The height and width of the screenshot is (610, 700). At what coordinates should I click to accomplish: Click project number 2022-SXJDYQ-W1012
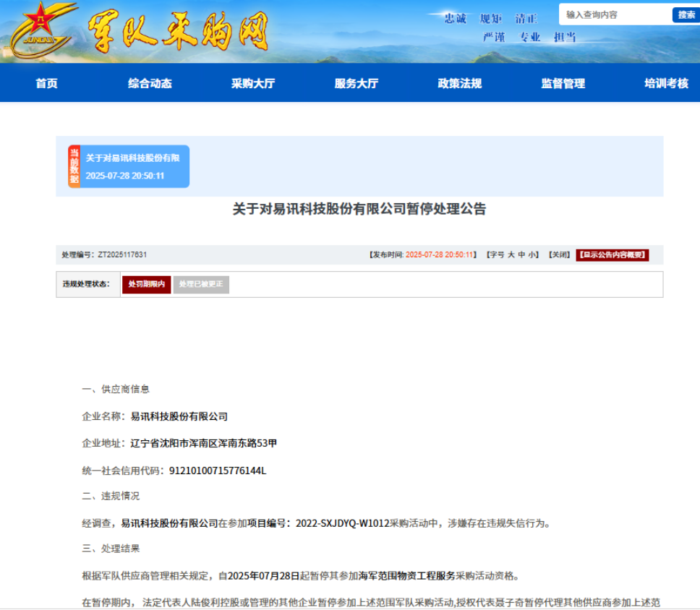pyautogui.click(x=343, y=523)
